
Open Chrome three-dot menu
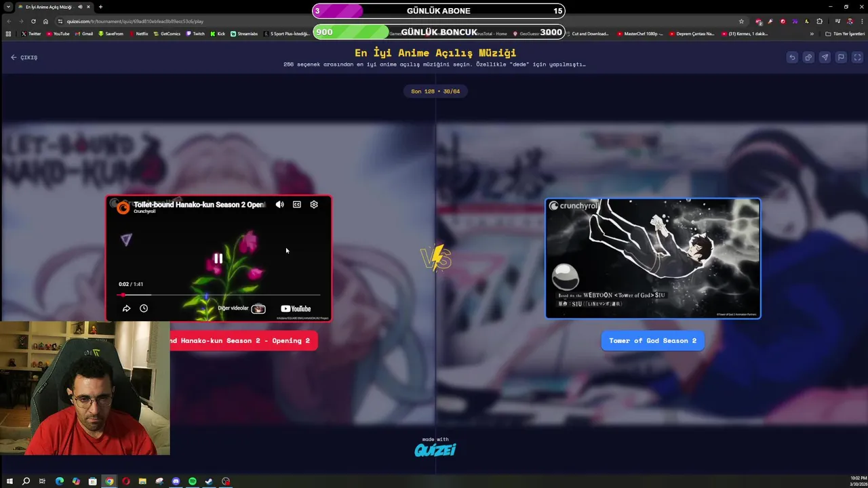(x=861, y=21)
